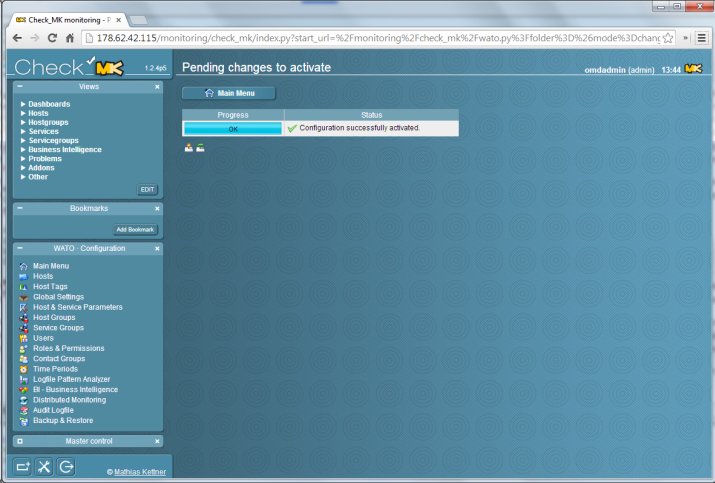The width and height of the screenshot is (715, 483).
Task: Bookmark page with the star icon
Action: [x=668, y=38]
